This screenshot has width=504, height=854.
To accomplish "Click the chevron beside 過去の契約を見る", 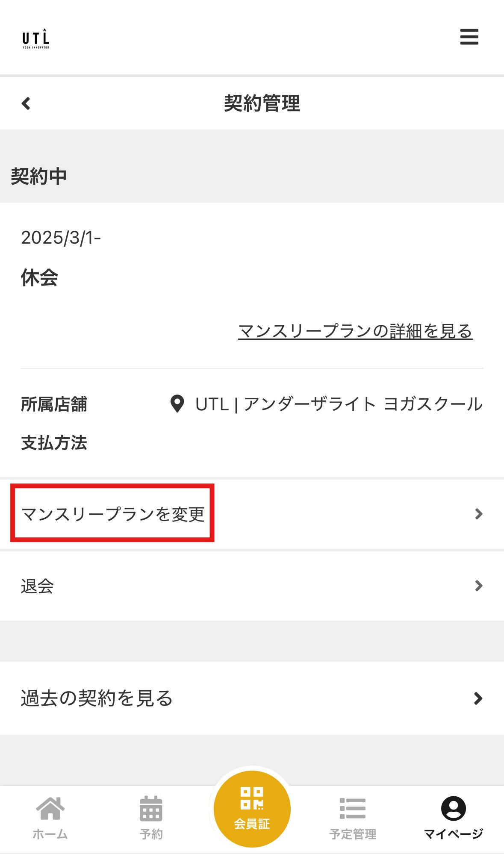I will 478,698.
